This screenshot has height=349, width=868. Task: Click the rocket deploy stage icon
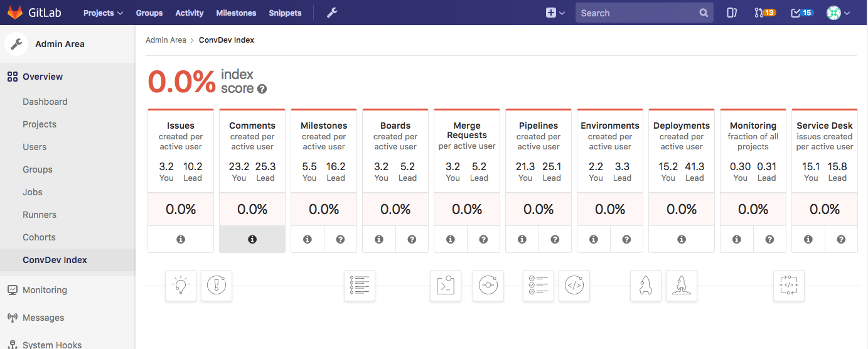pos(646,286)
